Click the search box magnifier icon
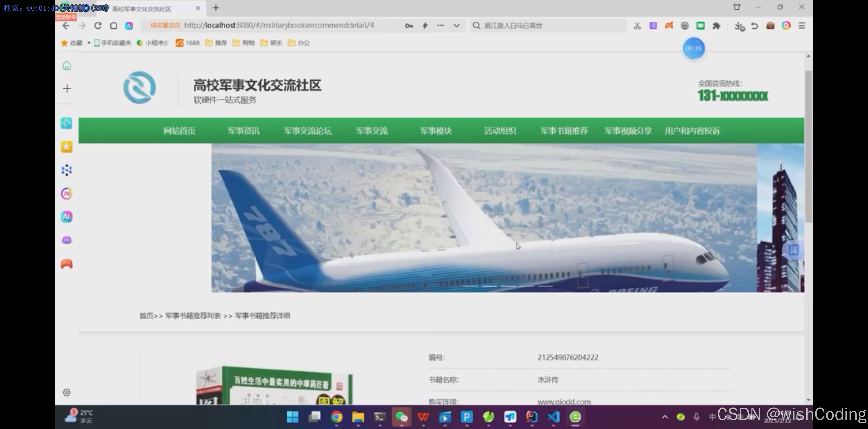The width and height of the screenshot is (868, 429). (476, 26)
